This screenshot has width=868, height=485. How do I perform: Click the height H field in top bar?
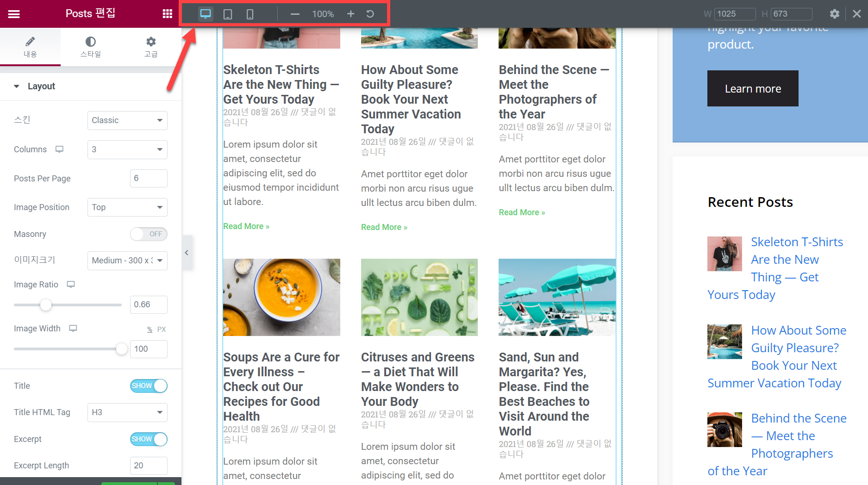(792, 14)
